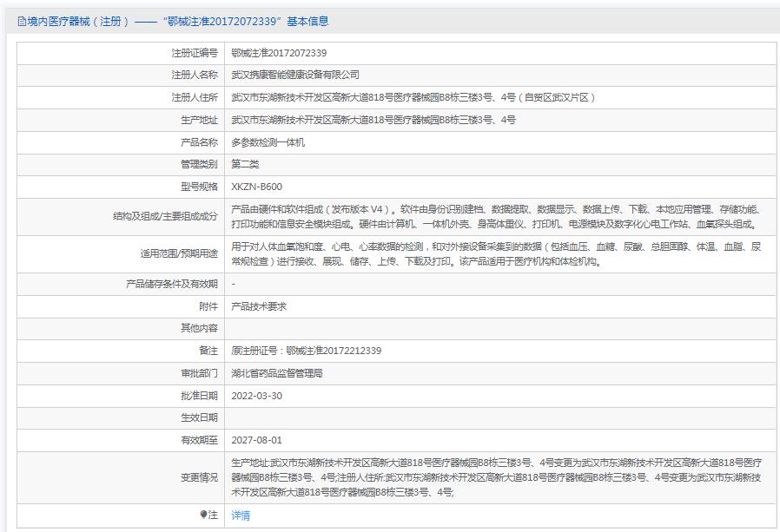The width and height of the screenshot is (780, 532).
Task: Click the 适用范围/预期用途 row label
Action: coord(179,254)
